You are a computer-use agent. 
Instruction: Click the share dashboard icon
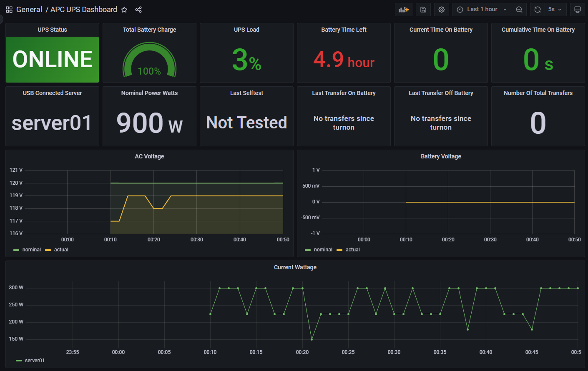(138, 10)
